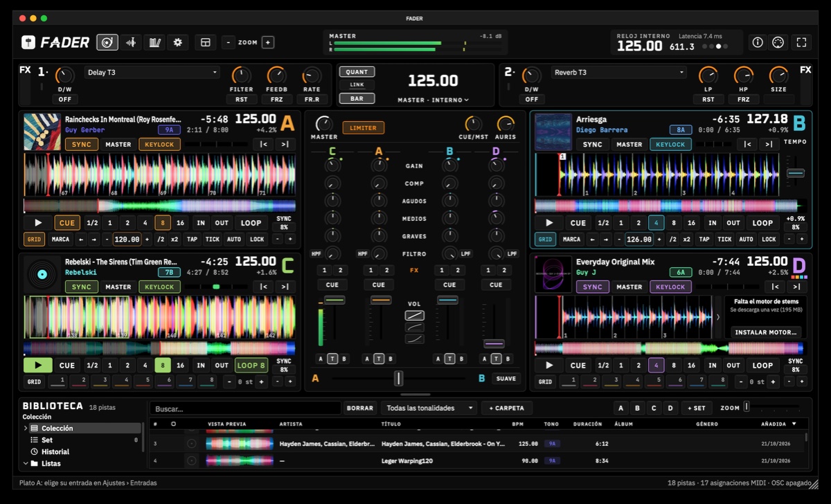The height and width of the screenshot is (504, 831).
Task: Change the deck layout with the grid icon
Action: [x=205, y=42]
